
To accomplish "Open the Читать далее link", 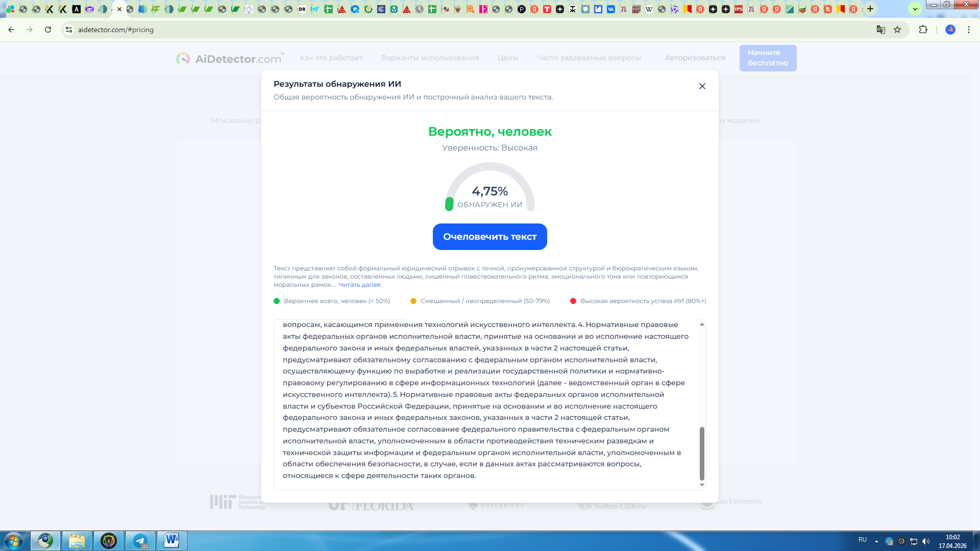I will click(x=359, y=285).
